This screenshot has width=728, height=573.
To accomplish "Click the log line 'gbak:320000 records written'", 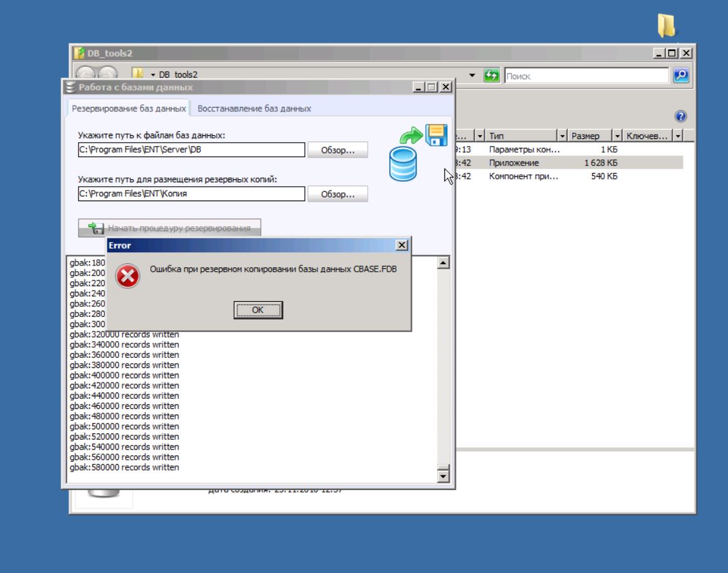I will (124, 335).
